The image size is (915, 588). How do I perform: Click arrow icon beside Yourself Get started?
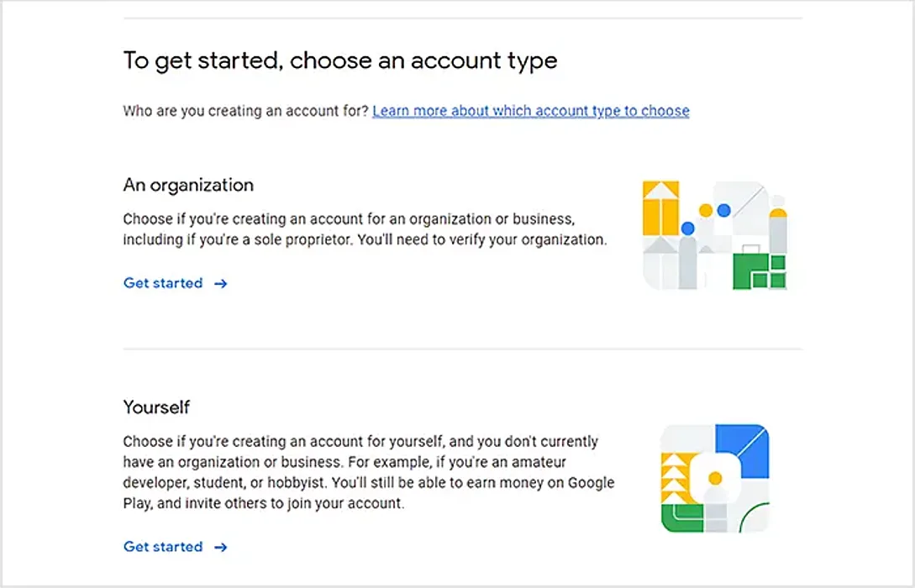tap(221, 548)
